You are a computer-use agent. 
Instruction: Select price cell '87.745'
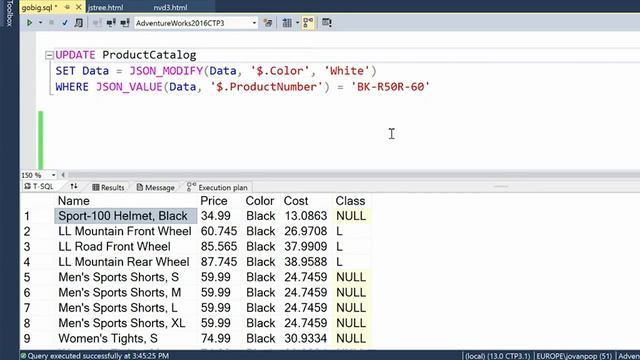(219, 262)
